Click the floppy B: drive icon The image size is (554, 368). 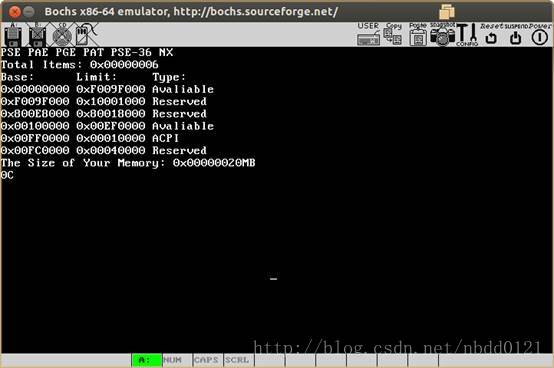point(37,35)
